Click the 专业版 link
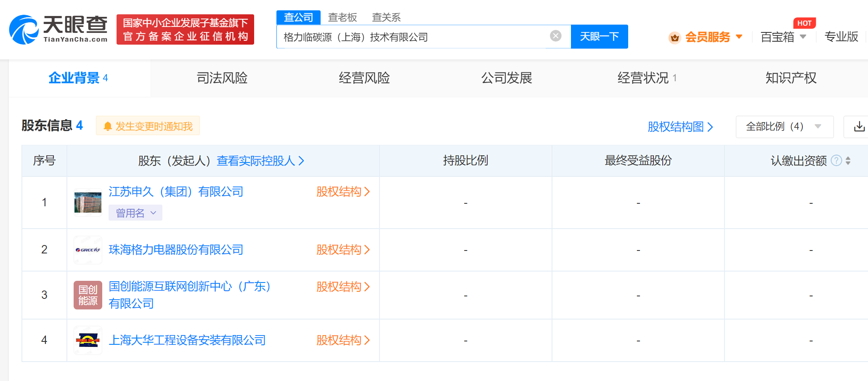The width and height of the screenshot is (868, 381). click(841, 37)
